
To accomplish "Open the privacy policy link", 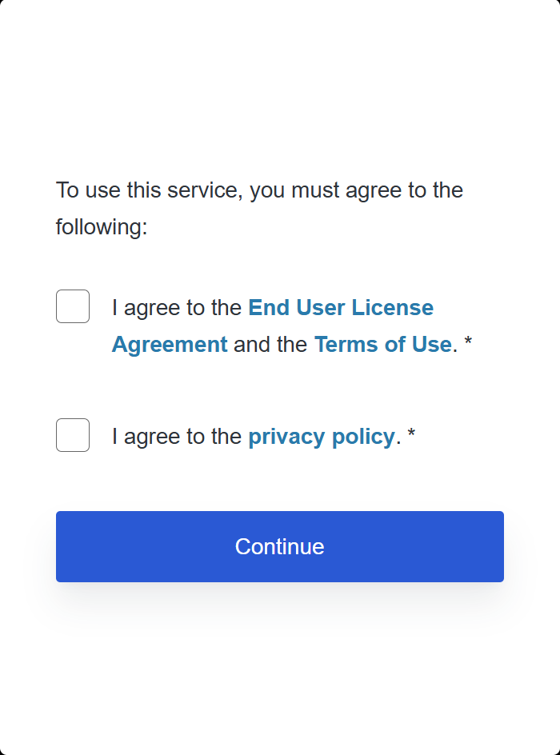I will [322, 437].
